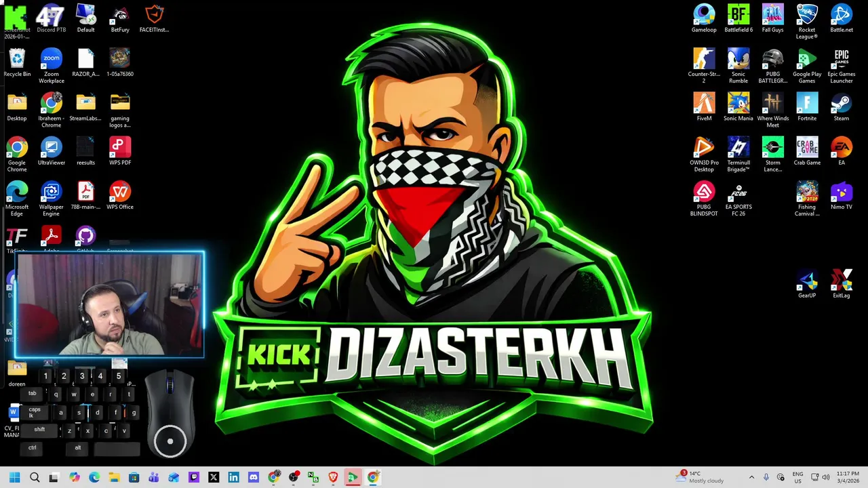Launch Copilot from the taskbar

pyautogui.click(x=75, y=477)
